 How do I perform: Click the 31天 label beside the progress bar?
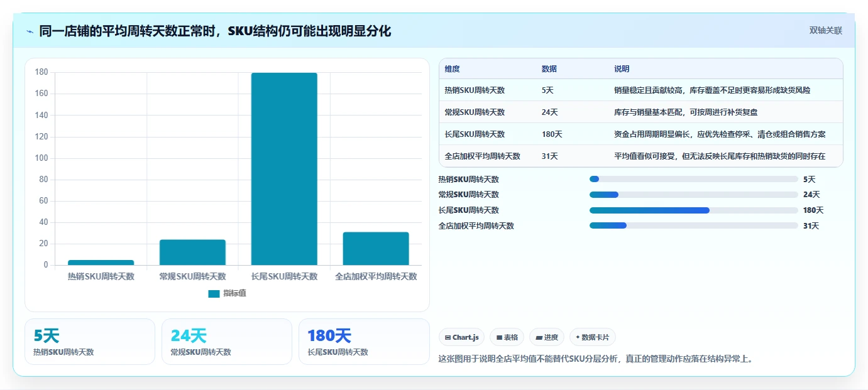coord(811,226)
